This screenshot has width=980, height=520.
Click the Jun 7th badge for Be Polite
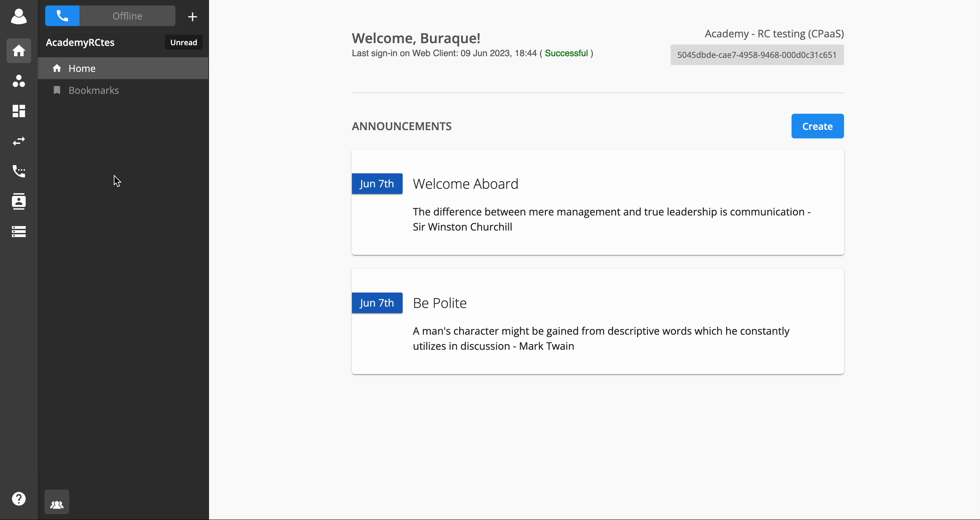(x=377, y=303)
